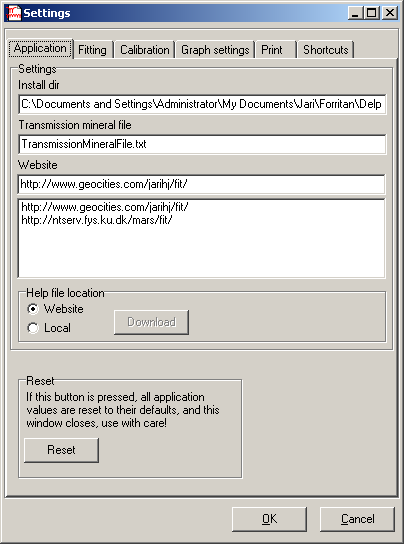
Task: Confirm settings with the OK button
Action: (269, 519)
